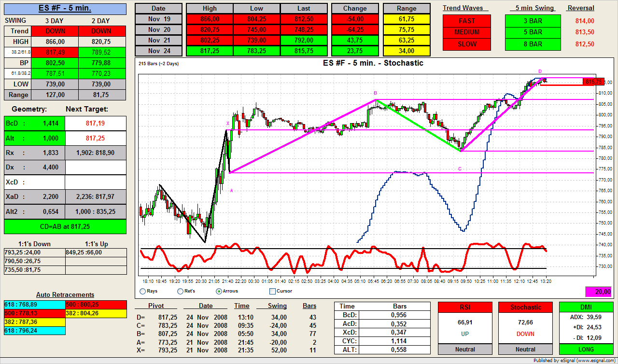
Task: Click the Nov 24 date cell
Action: tap(158, 51)
